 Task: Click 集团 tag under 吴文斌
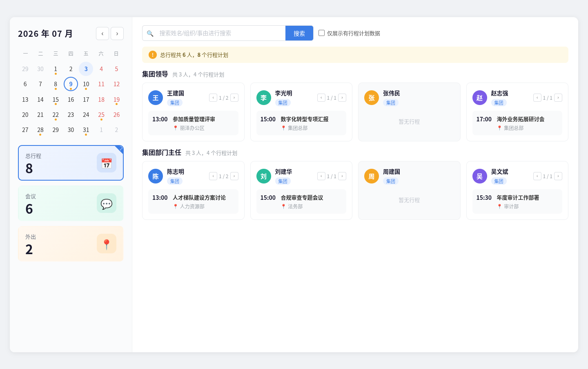pyautogui.click(x=499, y=181)
